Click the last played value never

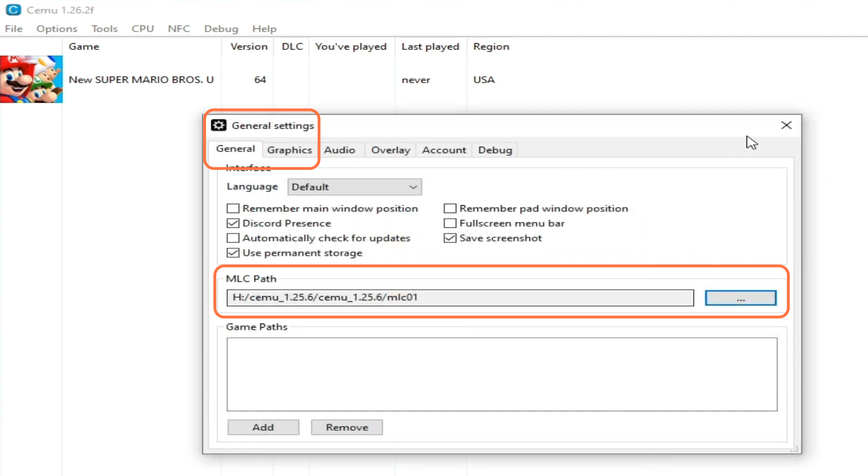pos(416,80)
